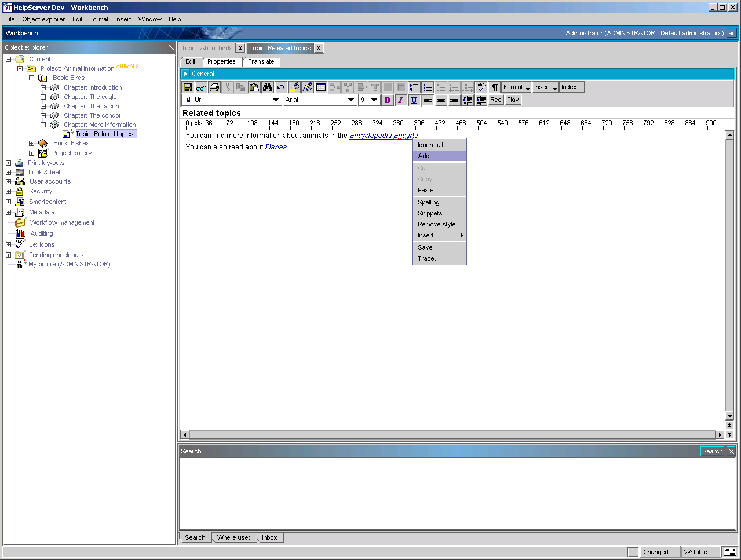Viewport: 741px width, 560px height.
Task: Expand the Book: Fishes node
Action: click(x=31, y=143)
